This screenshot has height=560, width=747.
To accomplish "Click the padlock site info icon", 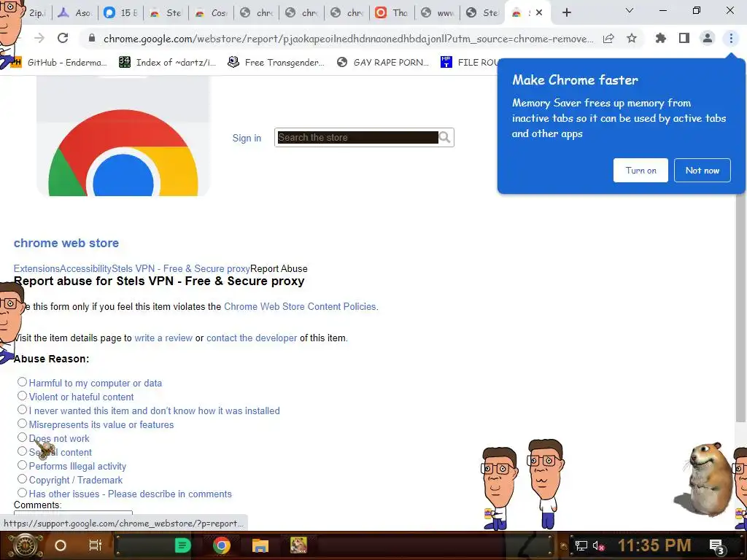I will [x=92, y=39].
